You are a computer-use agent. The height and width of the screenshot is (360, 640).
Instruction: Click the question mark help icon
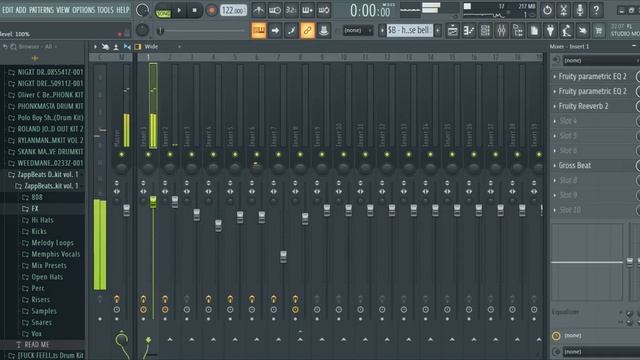click(x=596, y=10)
